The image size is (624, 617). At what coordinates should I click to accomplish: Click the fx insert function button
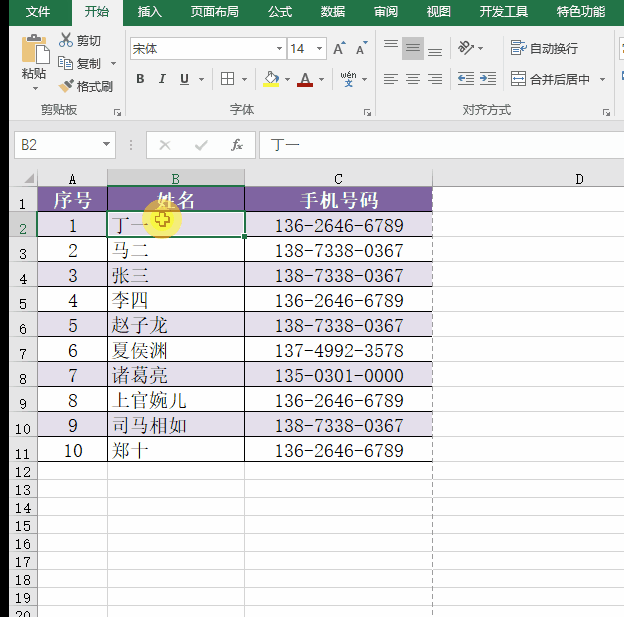(237, 145)
